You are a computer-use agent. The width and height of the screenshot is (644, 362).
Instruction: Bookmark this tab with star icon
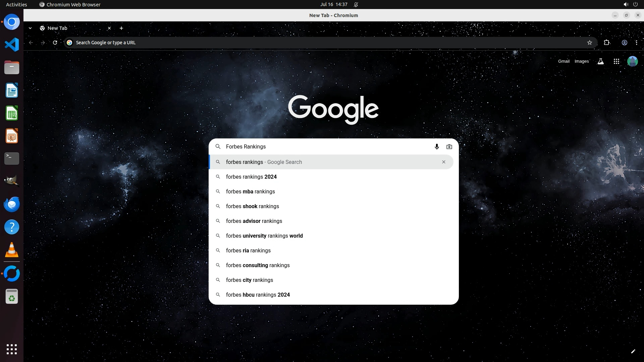click(x=589, y=43)
